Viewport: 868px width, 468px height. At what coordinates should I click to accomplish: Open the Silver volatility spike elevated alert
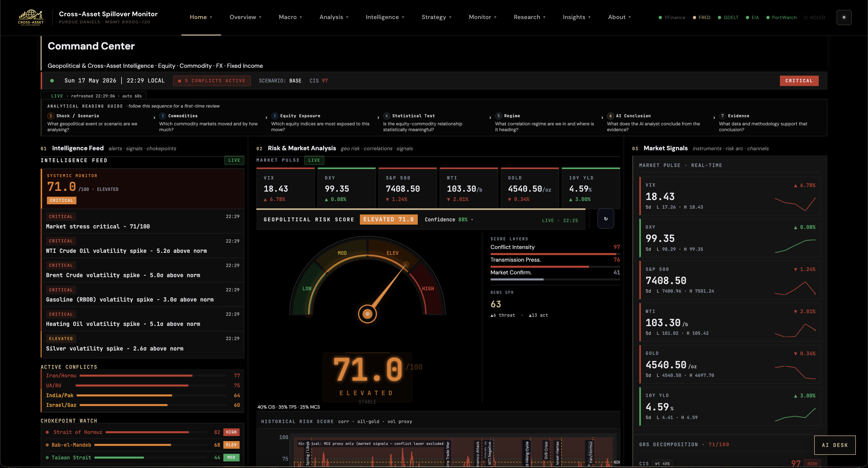coord(143,344)
